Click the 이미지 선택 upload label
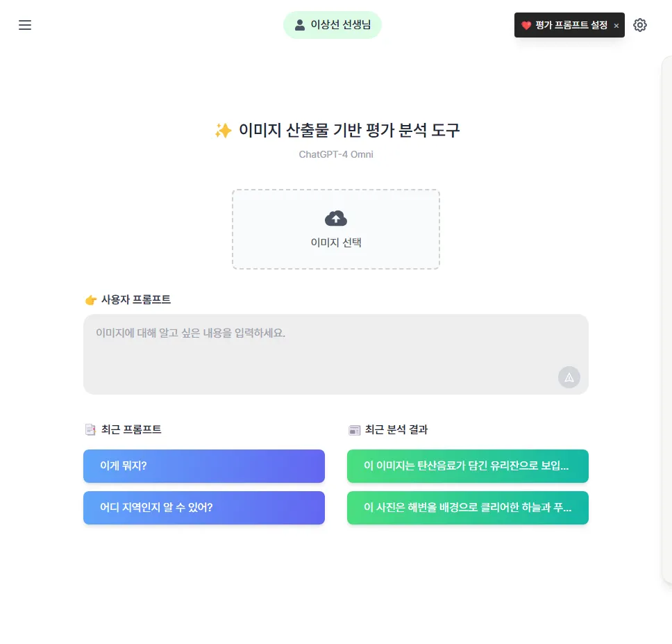Image resolution: width=672 pixels, height=644 pixels. click(336, 242)
